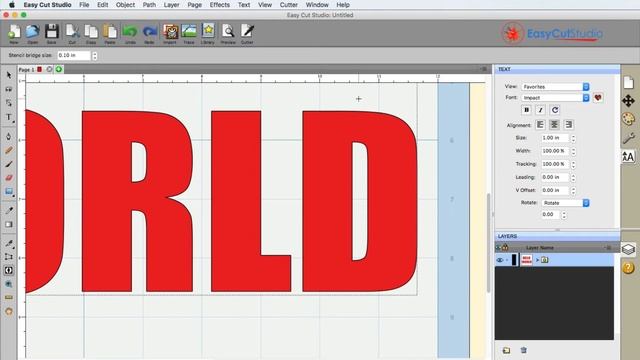Add font to favorites heart icon
The image size is (640, 360).
point(598,98)
